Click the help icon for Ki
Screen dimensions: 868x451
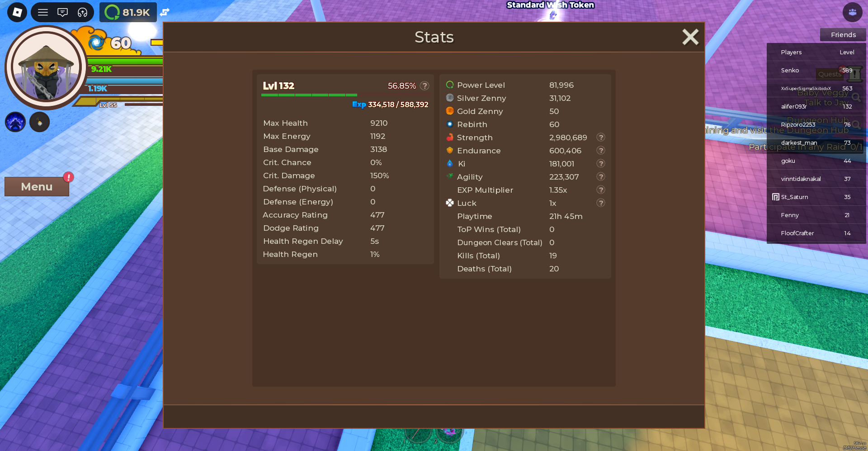click(601, 163)
